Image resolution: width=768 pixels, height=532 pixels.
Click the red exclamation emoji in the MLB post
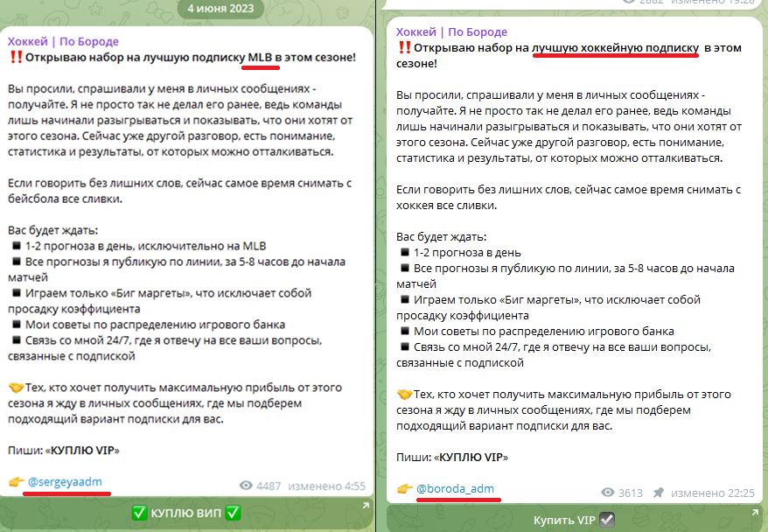(x=16, y=57)
